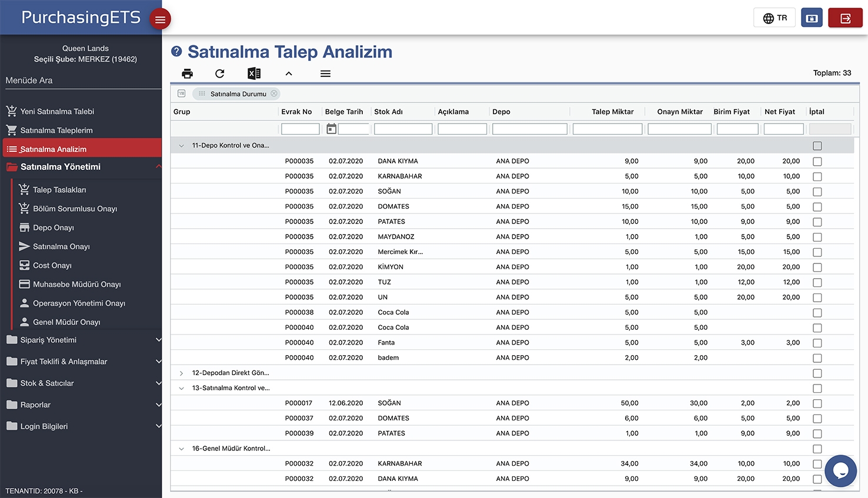Screen dimensions: 868x498
Task: Click the red hamburger menu toggle button
Action: click(160, 19)
